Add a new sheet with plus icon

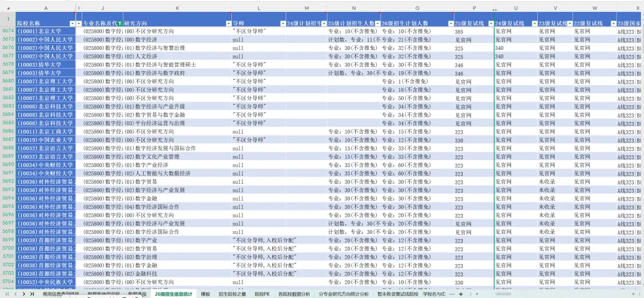(x=461, y=294)
